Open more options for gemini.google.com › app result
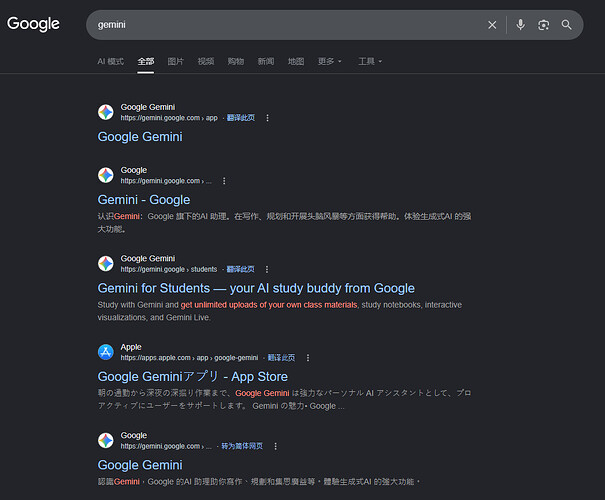The image size is (605, 500). 267,118
